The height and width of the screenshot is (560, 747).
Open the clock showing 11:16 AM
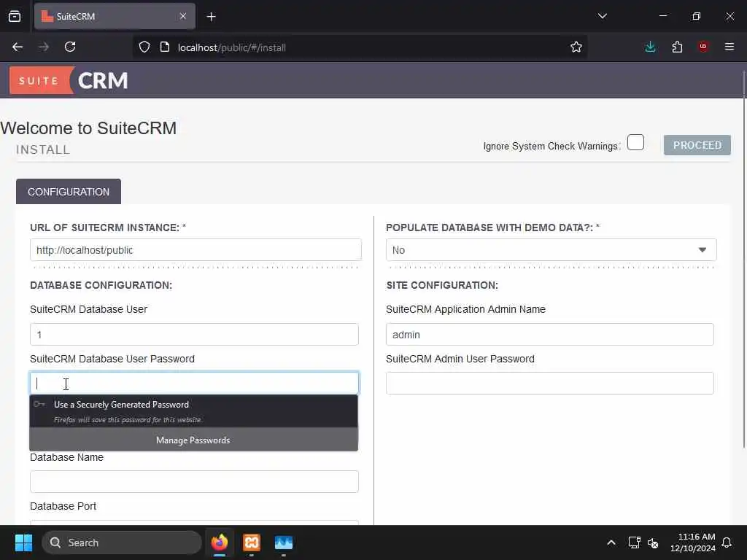coord(693,542)
